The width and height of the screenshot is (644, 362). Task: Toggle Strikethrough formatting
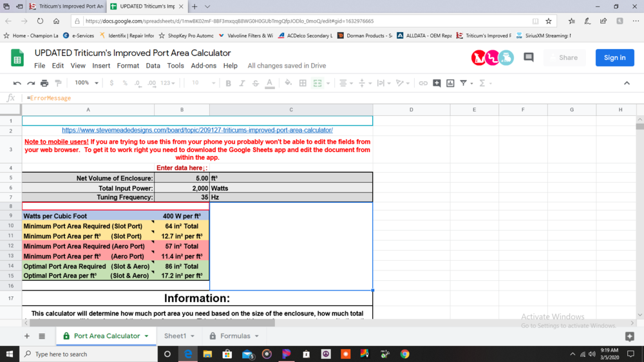(256, 83)
